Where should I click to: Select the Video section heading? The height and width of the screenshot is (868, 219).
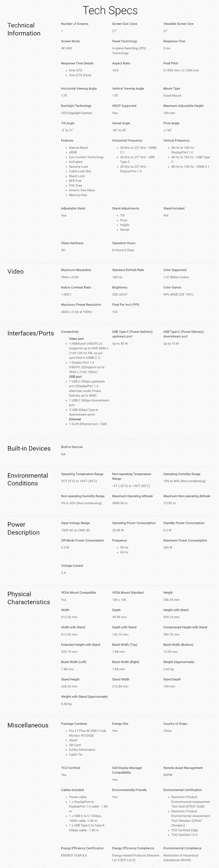tap(16, 272)
